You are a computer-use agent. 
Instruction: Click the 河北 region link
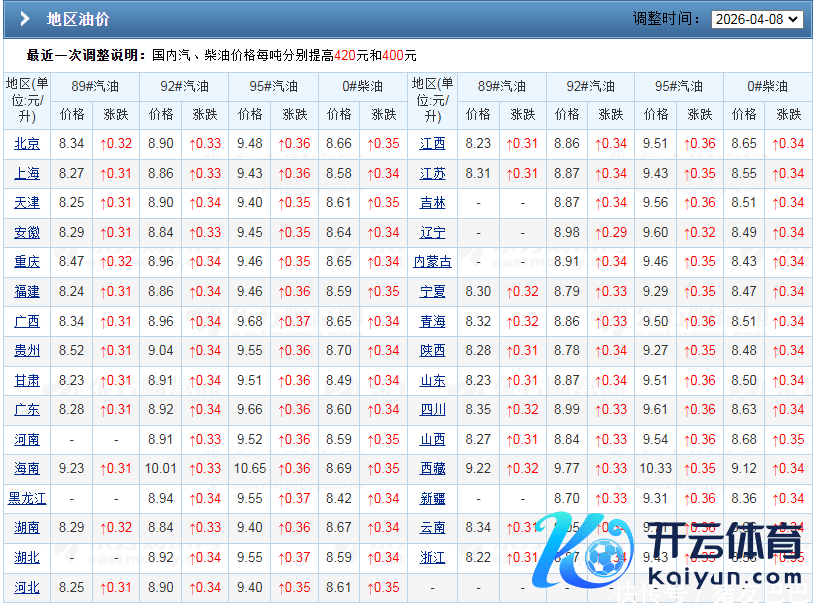(x=27, y=587)
